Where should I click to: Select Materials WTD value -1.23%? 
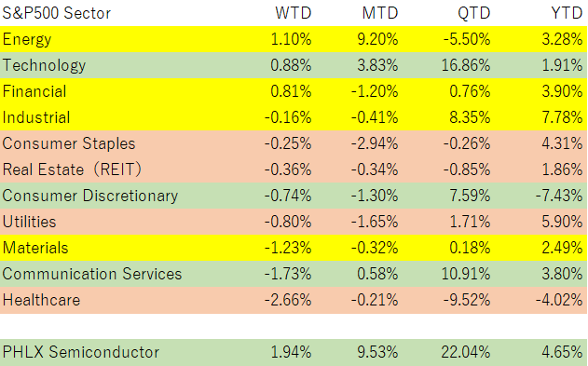[288, 248]
